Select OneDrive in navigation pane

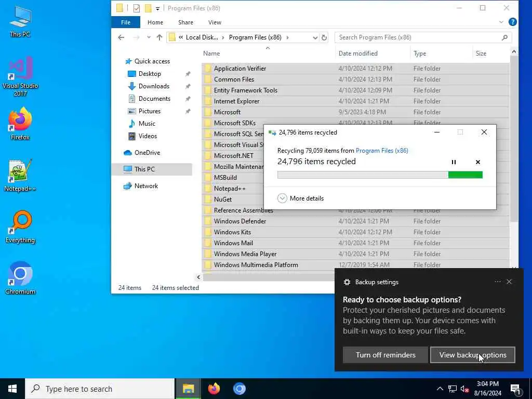(147, 153)
